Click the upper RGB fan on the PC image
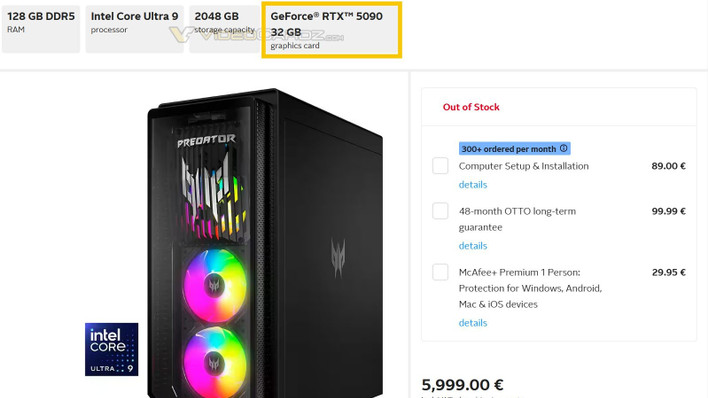708x398 pixels. (214, 286)
